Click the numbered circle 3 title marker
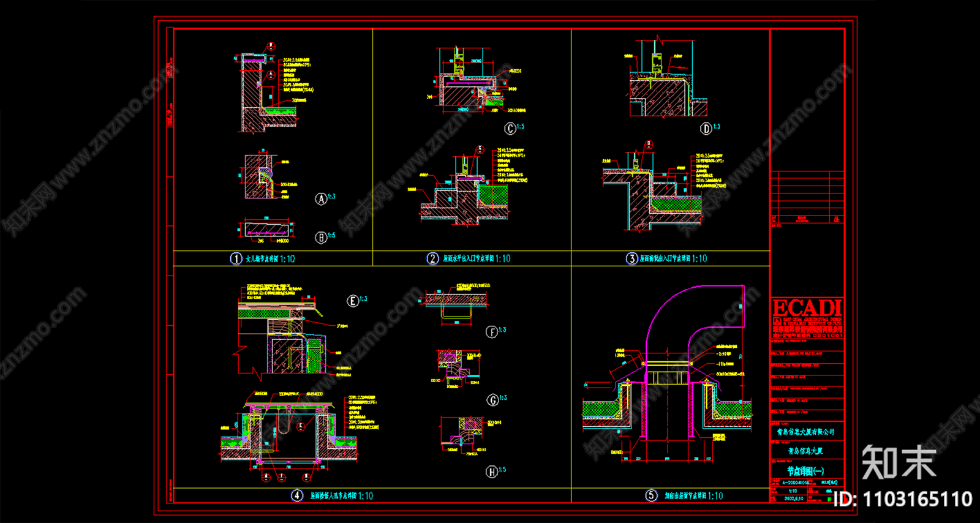This screenshot has width=980, height=523. (631, 258)
